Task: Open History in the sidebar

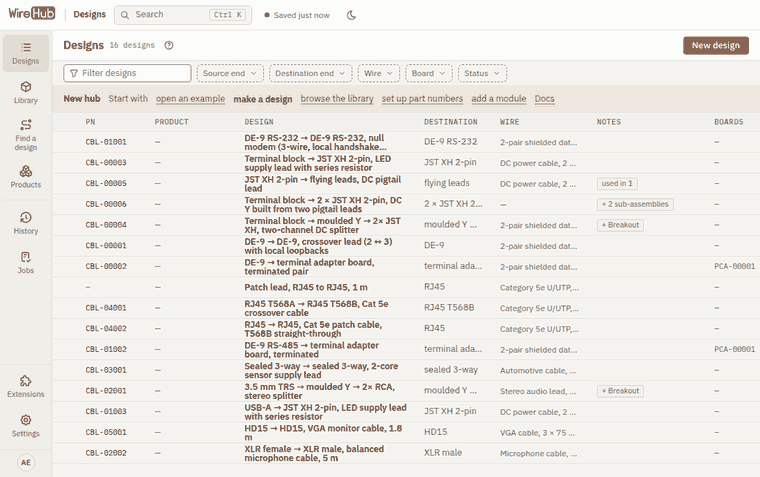Action: [26, 223]
